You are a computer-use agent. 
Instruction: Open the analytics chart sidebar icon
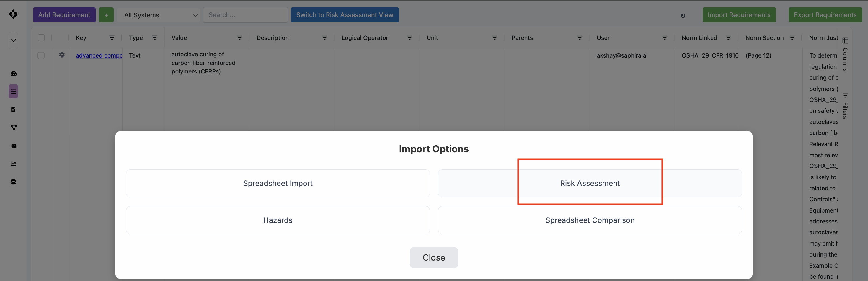click(x=13, y=164)
